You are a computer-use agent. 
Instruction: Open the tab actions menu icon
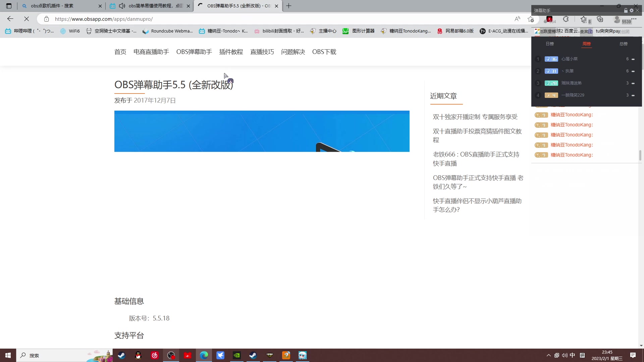pyautogui.click(x=9, y=6)
